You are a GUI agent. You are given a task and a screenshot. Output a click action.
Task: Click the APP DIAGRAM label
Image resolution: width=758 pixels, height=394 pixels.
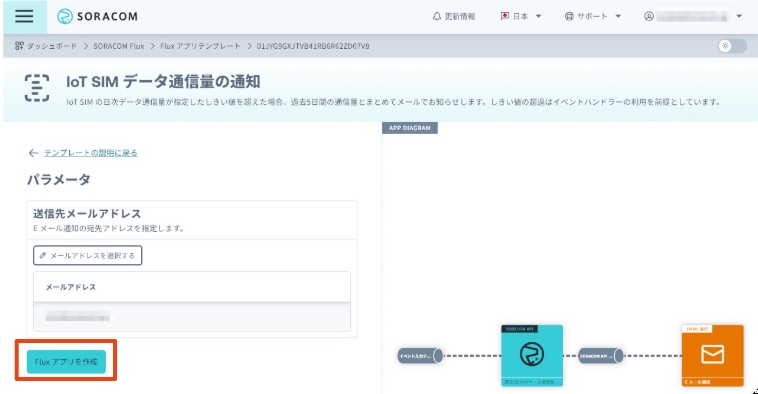[409, 128]
